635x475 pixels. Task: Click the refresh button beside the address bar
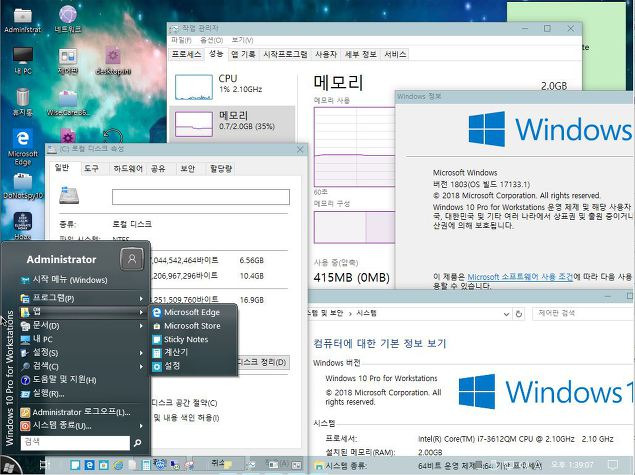pyautogui.click(x=519, y=314)
